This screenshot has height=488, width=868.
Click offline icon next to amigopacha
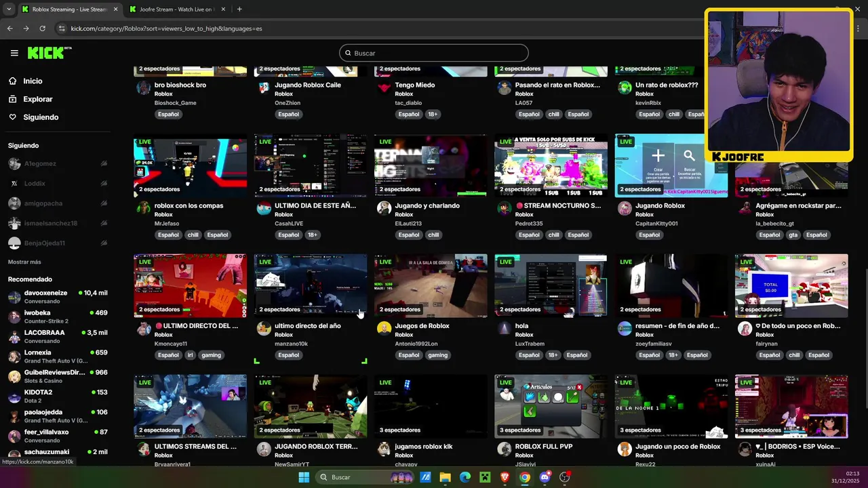pos(104,203)
